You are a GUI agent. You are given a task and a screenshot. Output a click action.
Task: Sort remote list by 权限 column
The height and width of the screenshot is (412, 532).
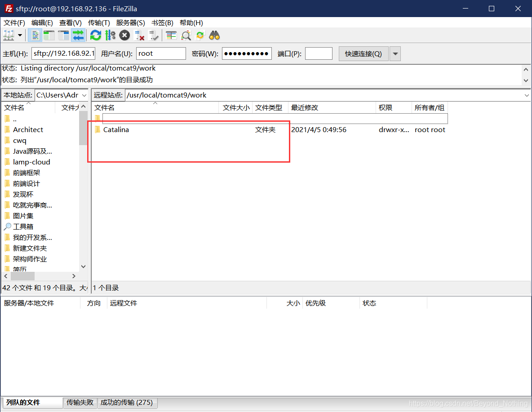[x=394, y=107]
